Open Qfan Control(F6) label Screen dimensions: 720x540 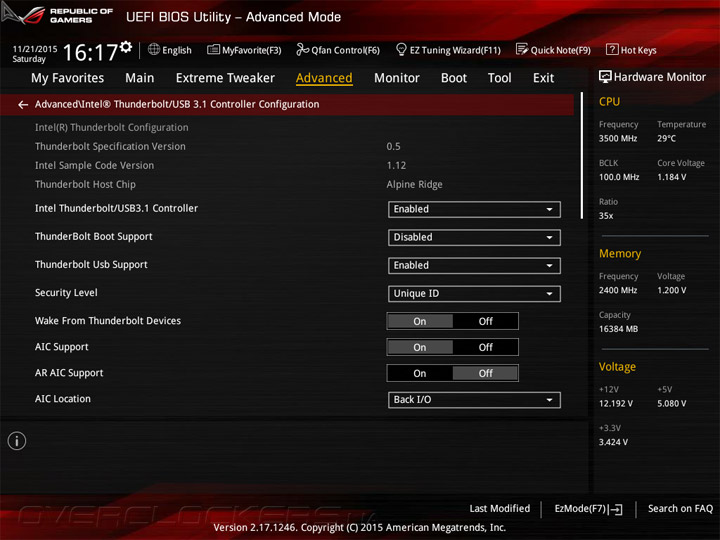coord(345,50)
